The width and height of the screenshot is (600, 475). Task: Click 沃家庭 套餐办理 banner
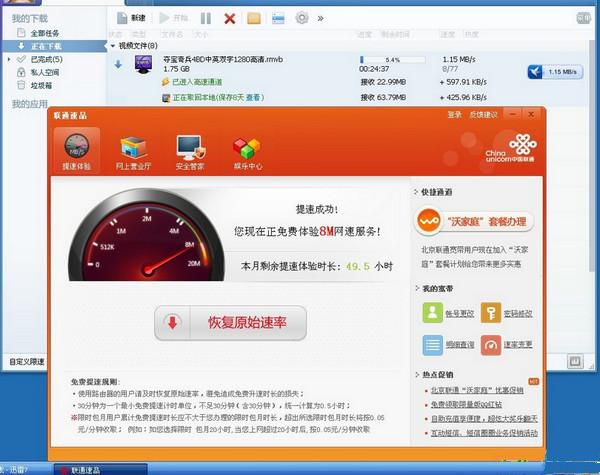tap(474, 221)
